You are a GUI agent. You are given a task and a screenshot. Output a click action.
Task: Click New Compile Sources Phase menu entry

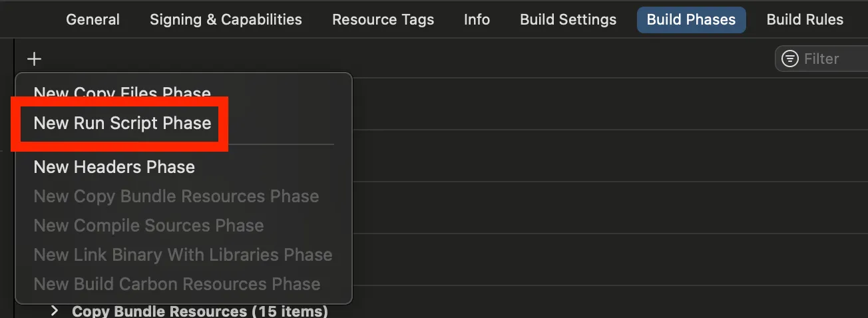point(148,226)
